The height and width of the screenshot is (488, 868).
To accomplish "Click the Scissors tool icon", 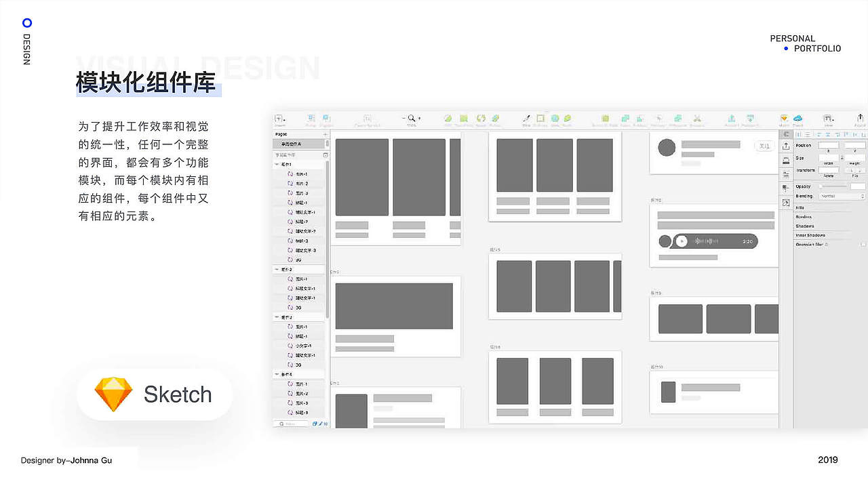I will [x=697, y=119].
